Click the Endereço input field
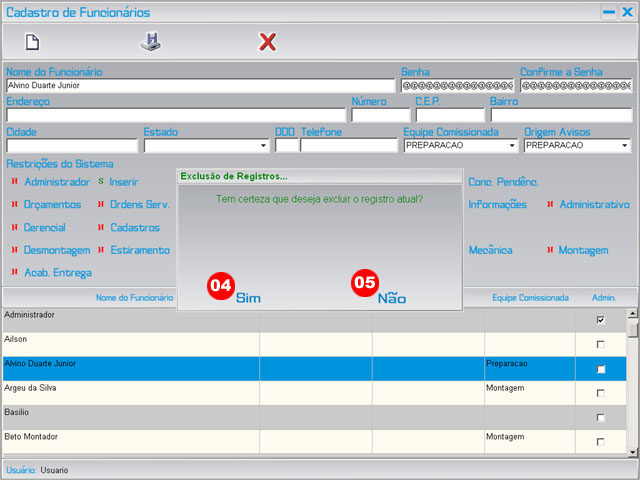 pos(175,115)
